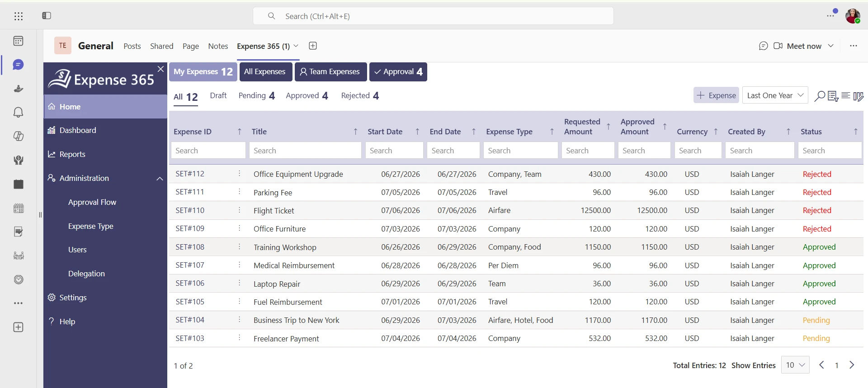Open the Posts channel tab
Viewport: 868px width, 388px height.
[x=132, y=46]
